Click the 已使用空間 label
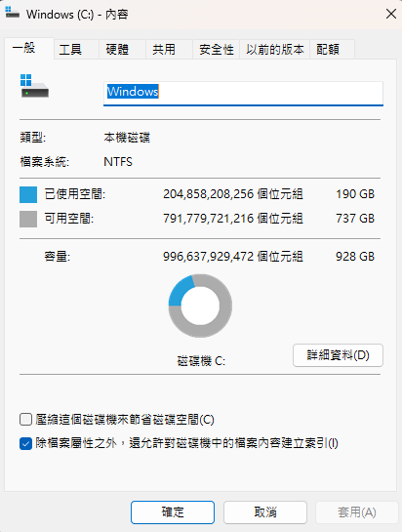 tap(75, 194)
